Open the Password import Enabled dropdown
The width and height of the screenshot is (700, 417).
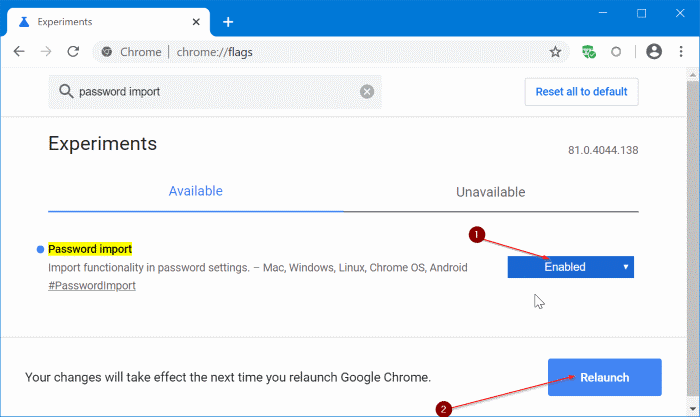571,267
